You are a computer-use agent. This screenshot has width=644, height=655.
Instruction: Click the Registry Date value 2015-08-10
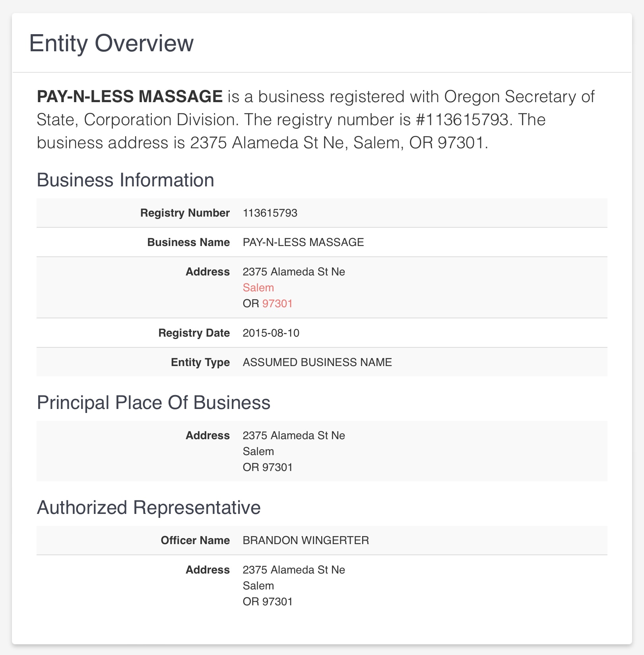click(271, 333)
